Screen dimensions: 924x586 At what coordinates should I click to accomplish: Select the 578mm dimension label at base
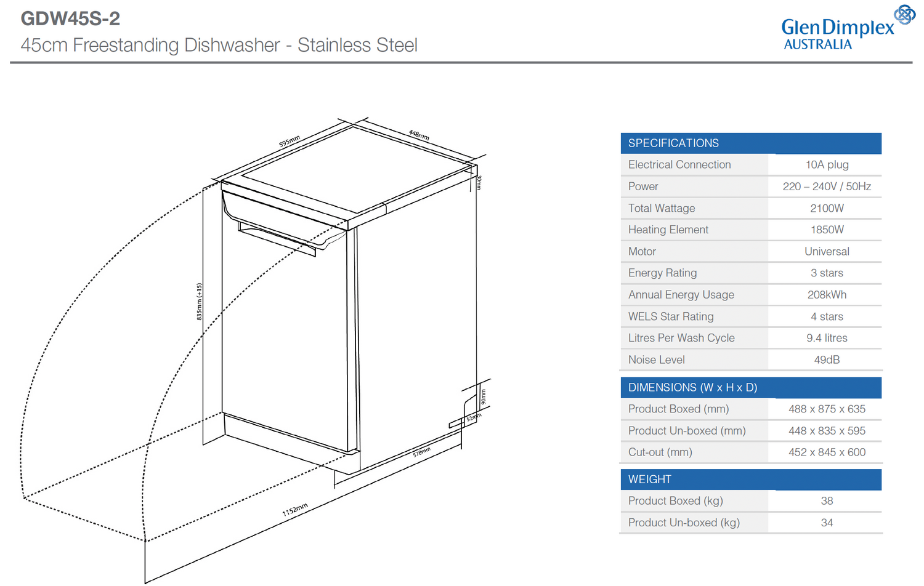pos(421,452)
